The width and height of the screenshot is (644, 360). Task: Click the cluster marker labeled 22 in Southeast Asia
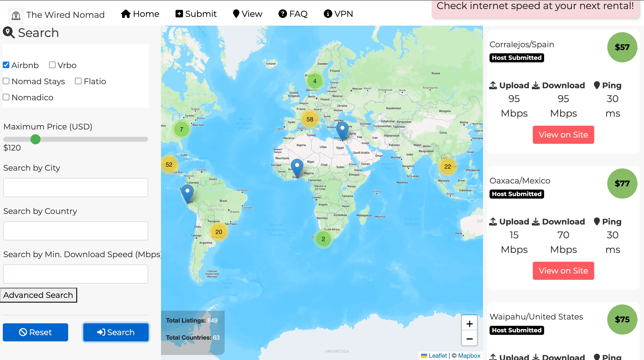(448, 167)
